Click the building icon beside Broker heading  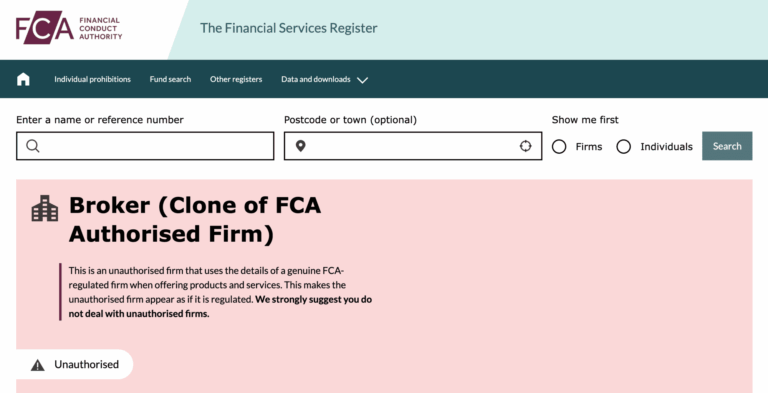point(45,208)
